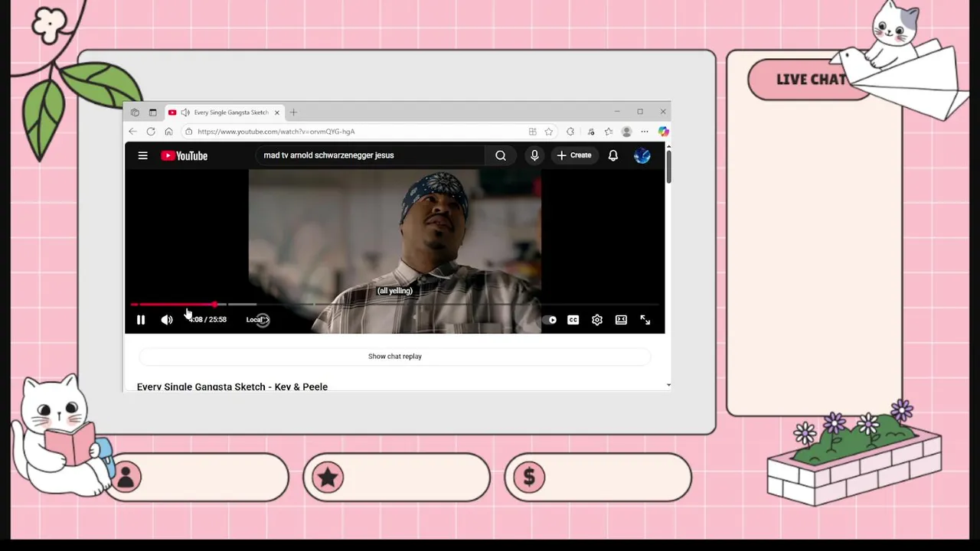Click the video title 'Every Single Gangsta Sketch - Key & Peele'
Image resolution: width=980 pixels, height=551 pixels.
(232, 387)
